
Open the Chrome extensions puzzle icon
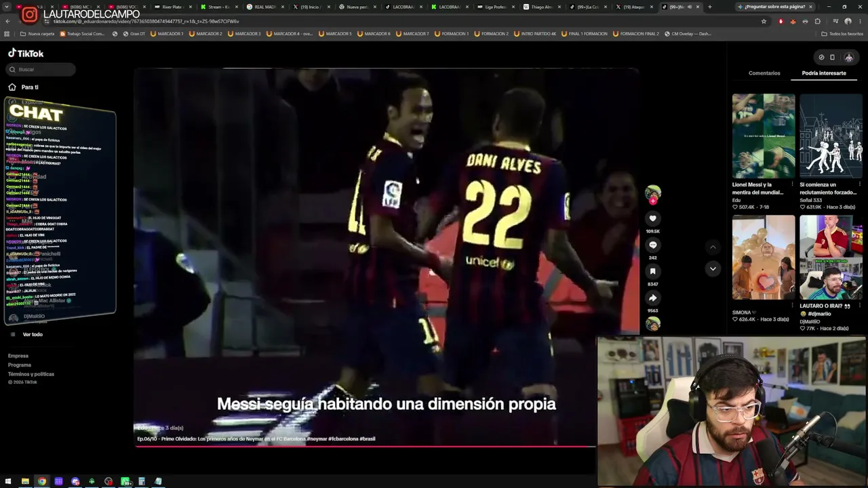(817, 21)
